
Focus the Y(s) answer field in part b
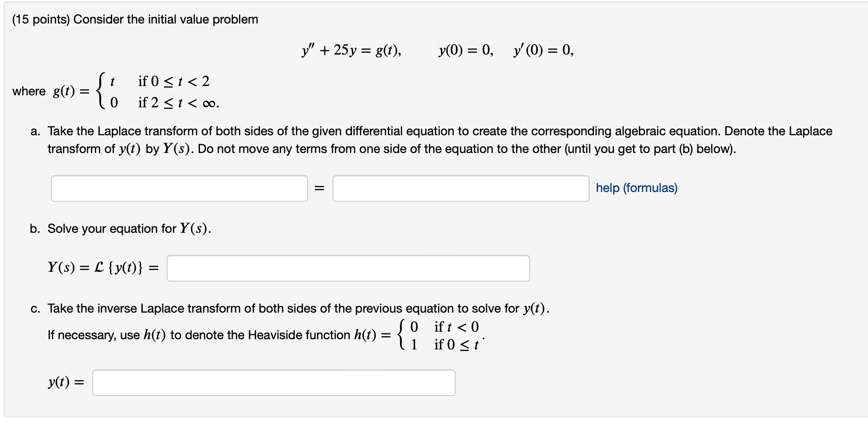coord(348,268)
